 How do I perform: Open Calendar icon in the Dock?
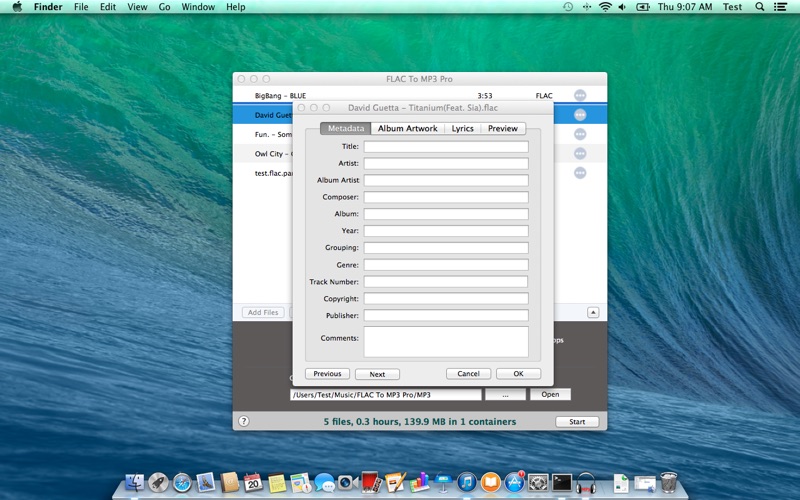pos(253,482)
